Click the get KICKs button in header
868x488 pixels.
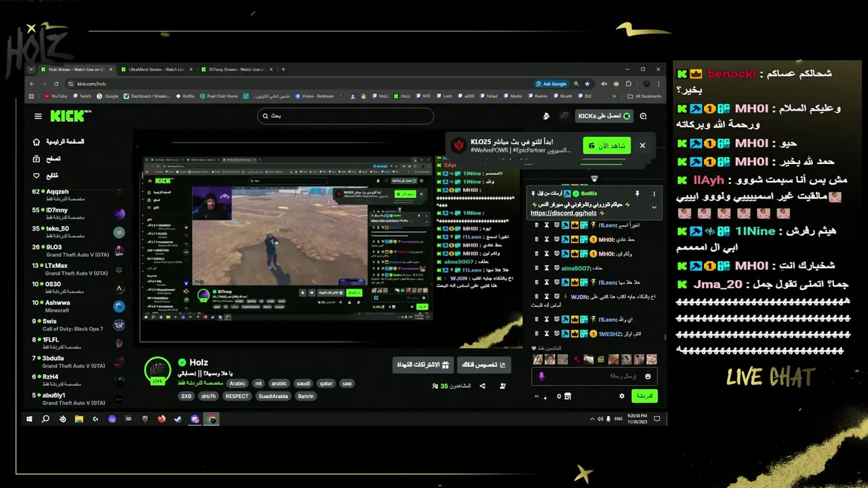pyautogui.click(x=604, y=116)
